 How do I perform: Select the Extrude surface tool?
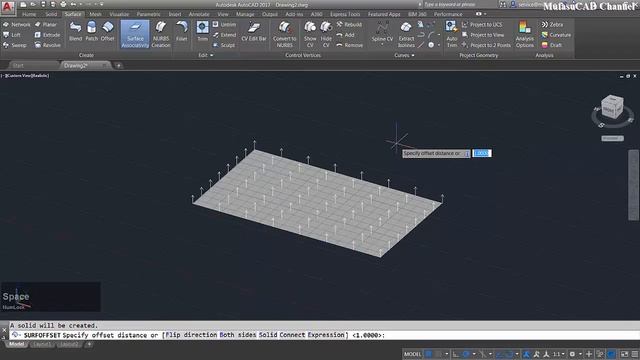[x=47, y=35]
